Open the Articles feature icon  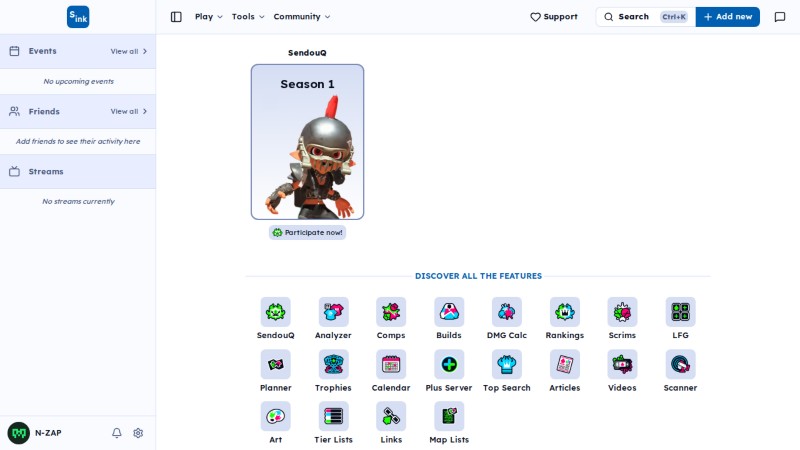click(x=565, y=364)
